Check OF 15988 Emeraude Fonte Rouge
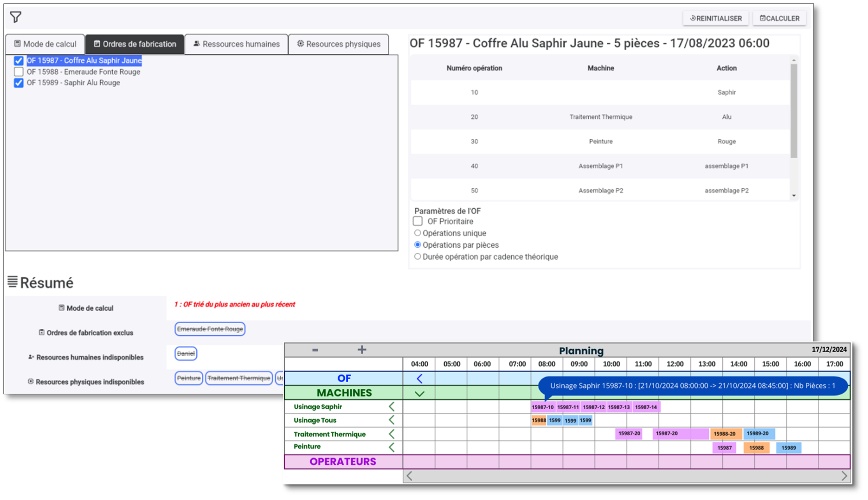This screenshot has height=500, width=868. [19, 72]
